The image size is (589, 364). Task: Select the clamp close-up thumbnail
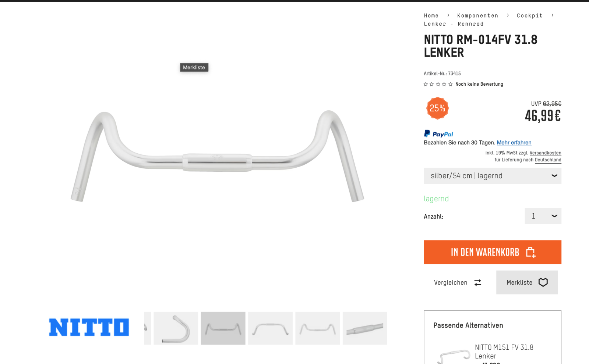[365, 328]
